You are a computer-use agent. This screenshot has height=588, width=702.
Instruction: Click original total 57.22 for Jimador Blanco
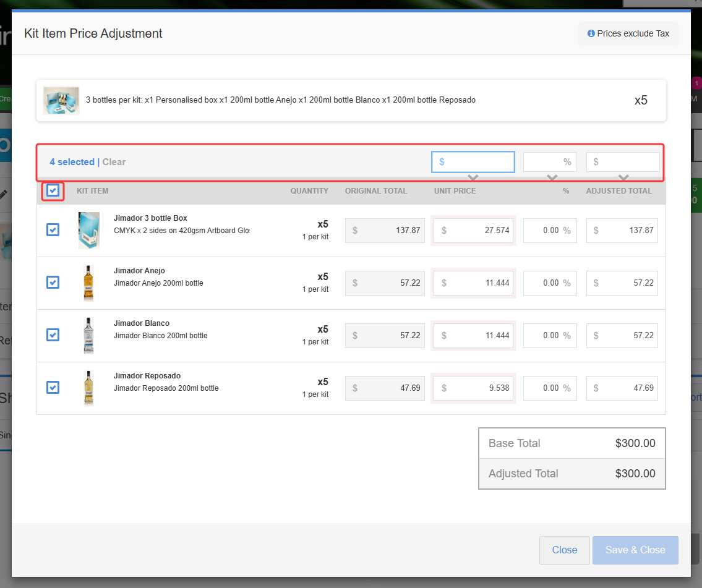coord(385,336)
